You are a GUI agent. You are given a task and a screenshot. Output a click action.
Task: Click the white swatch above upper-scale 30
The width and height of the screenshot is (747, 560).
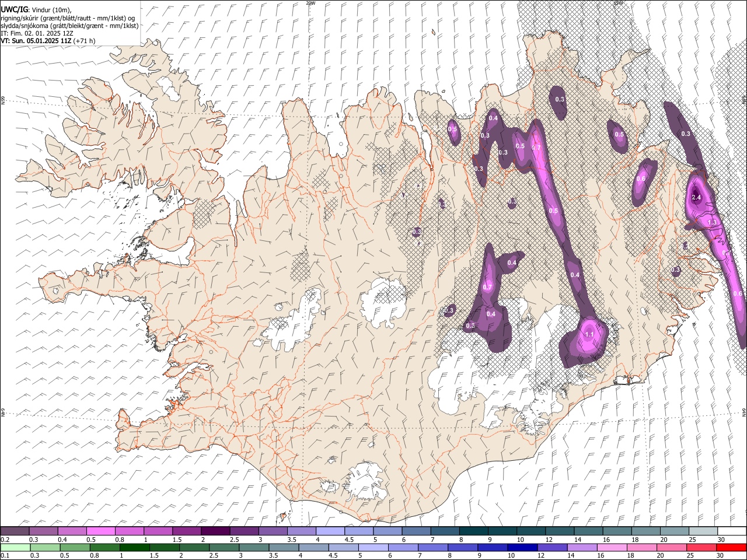click(732, 531)
